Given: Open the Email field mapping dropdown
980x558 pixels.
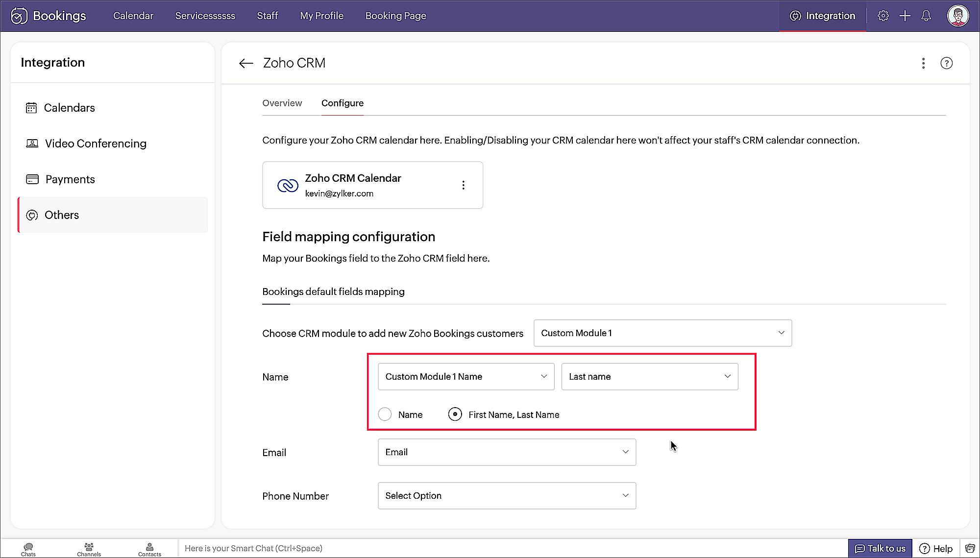Looking at the screenshot, I should click(x=507, y=452).
